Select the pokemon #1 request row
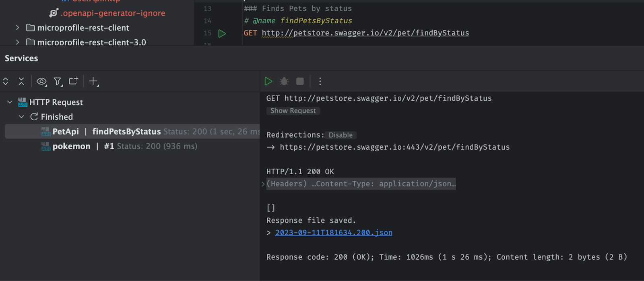The image size is (644, 281). pyautogui.click(x=132, y=146)
